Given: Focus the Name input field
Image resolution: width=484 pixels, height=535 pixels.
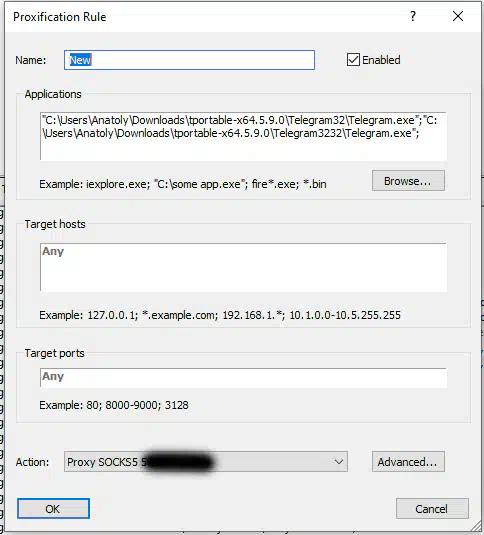Looking at the screenshot, I should coord(189,60).
